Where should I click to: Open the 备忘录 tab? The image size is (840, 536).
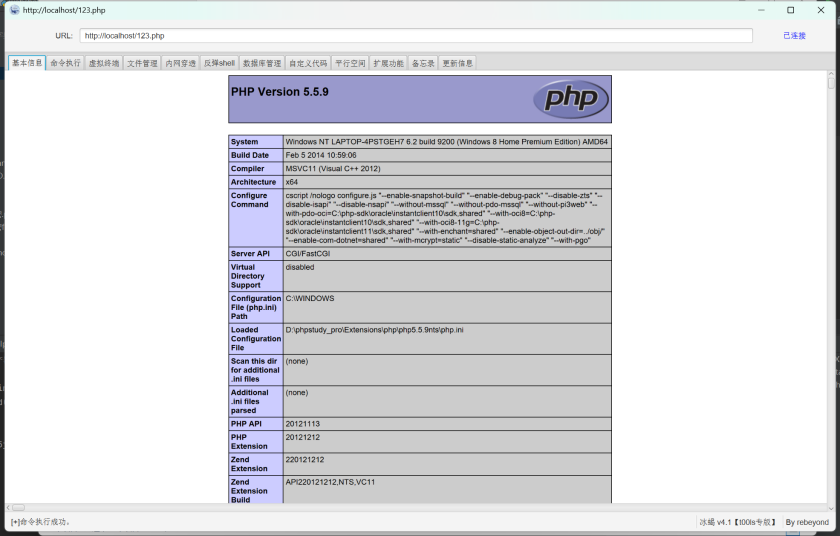pos(423,63)
